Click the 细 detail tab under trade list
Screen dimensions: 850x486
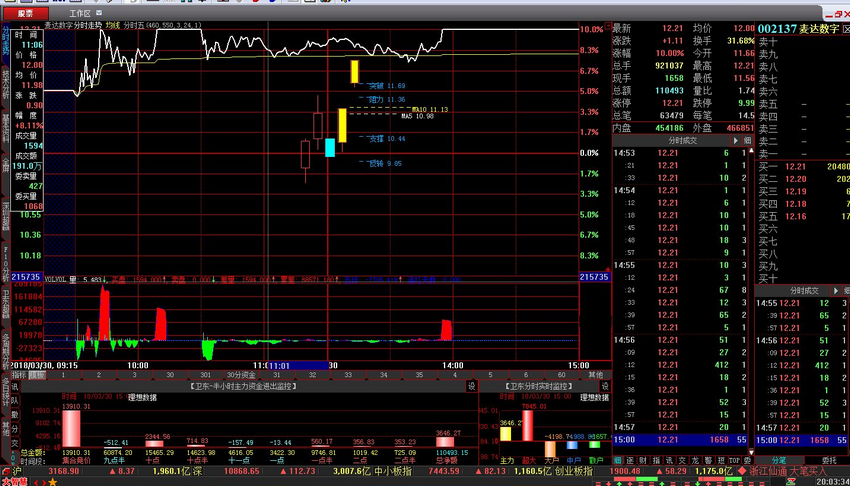617,460
